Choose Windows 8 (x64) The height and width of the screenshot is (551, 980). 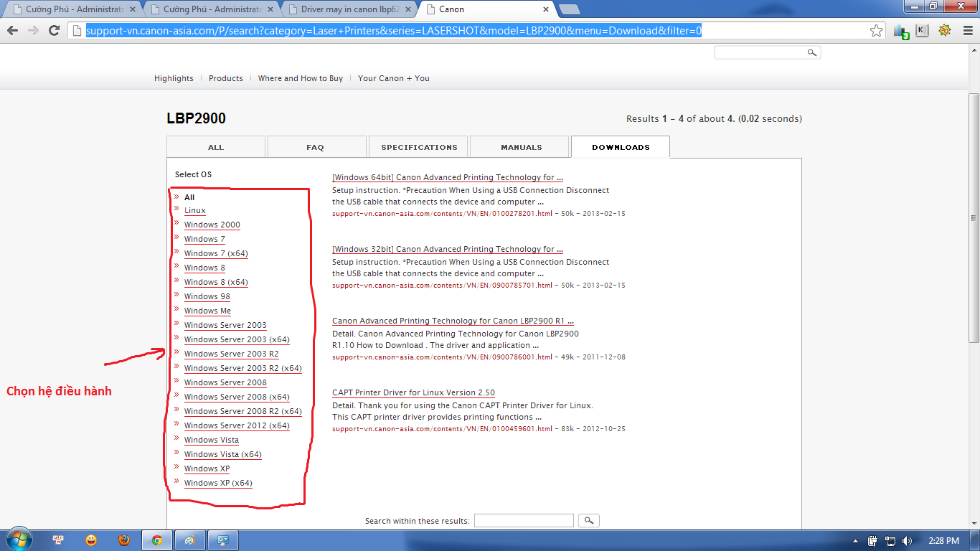[216, 282]
